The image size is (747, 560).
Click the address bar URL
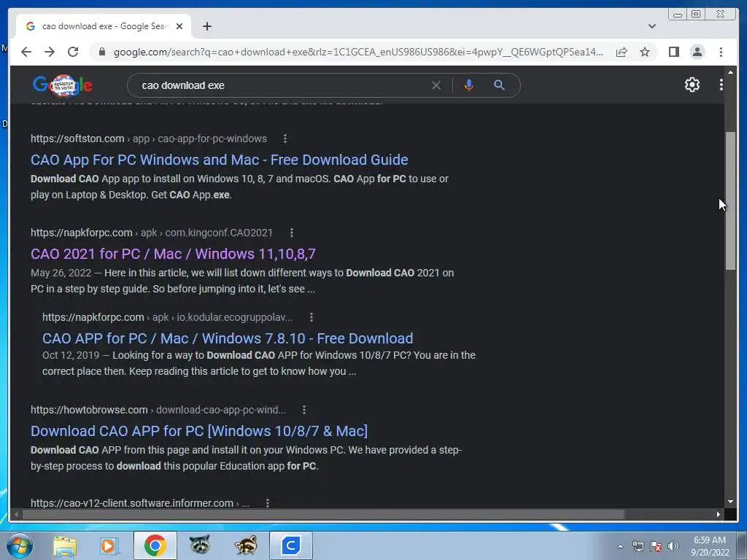click(x=358, y=52)
